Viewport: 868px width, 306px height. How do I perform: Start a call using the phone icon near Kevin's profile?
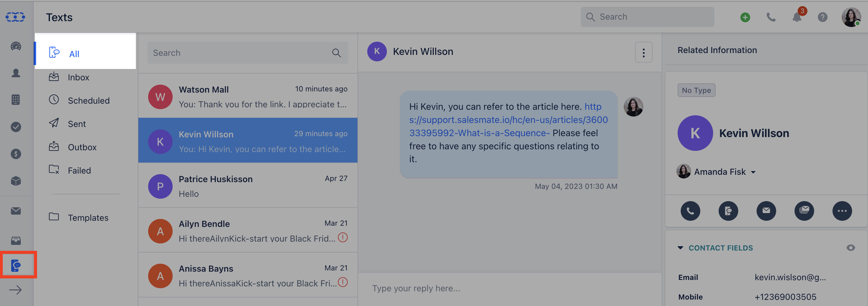(690, 211)
